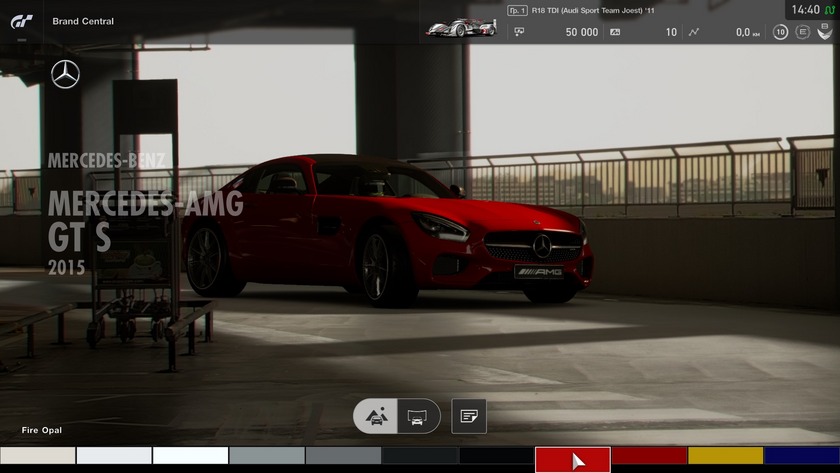Choose the pure white paint swatch
This screenshot has height=473, width=840.
pos(190,455)
